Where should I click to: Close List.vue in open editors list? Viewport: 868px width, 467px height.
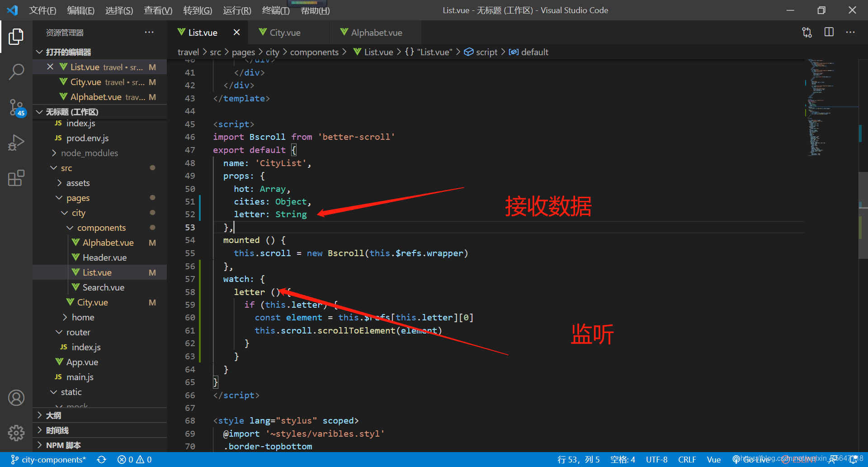coord(50,67)
